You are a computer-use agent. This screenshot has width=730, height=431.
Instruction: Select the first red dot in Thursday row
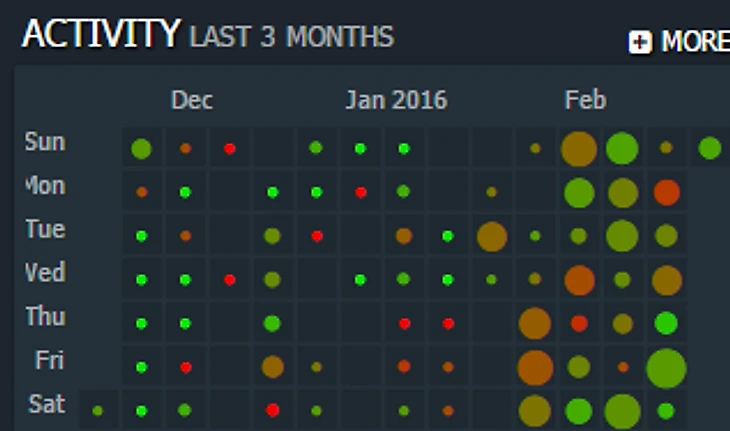[405, 323]
